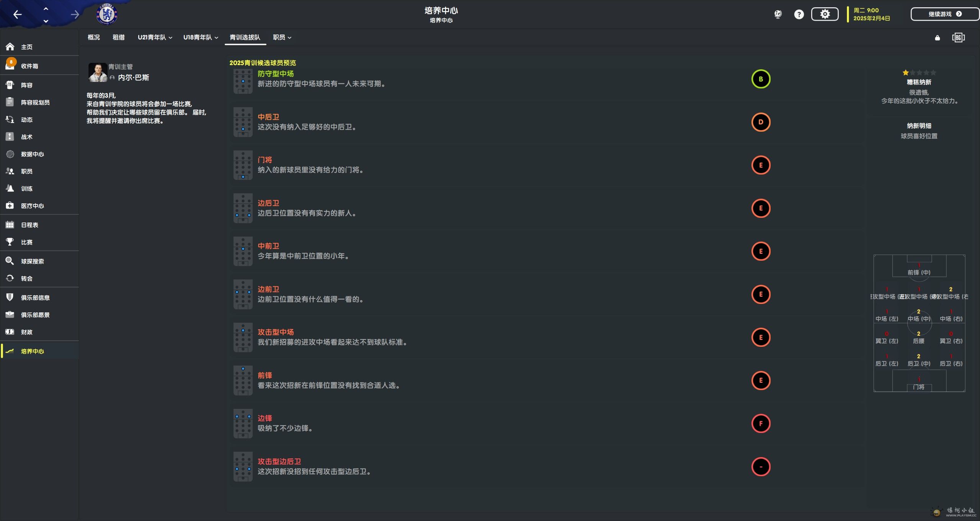This screenshot has width=980, height=521.
Task: Click 中场 (左) on the pitch map
Action: pos(887,319)
